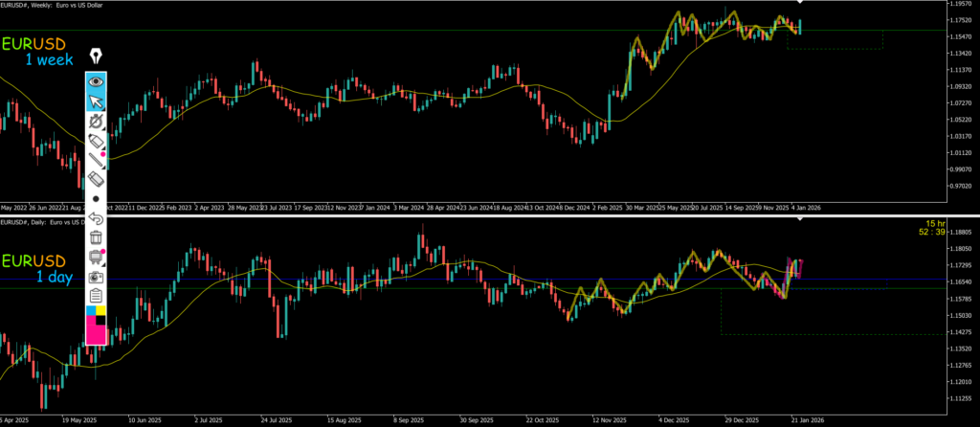Pick the yellow color swatch
The width and height of the screenshot is (980, 427).
tap(101, 311)
